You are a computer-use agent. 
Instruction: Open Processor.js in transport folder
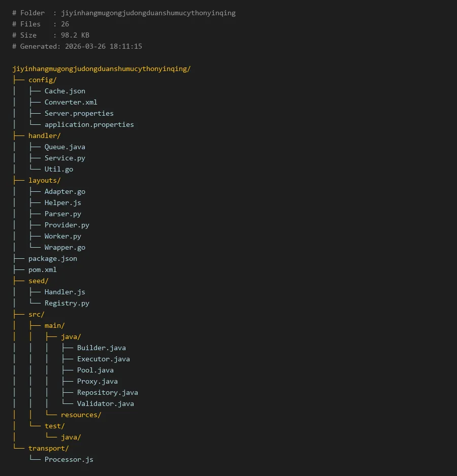point(69,460)
